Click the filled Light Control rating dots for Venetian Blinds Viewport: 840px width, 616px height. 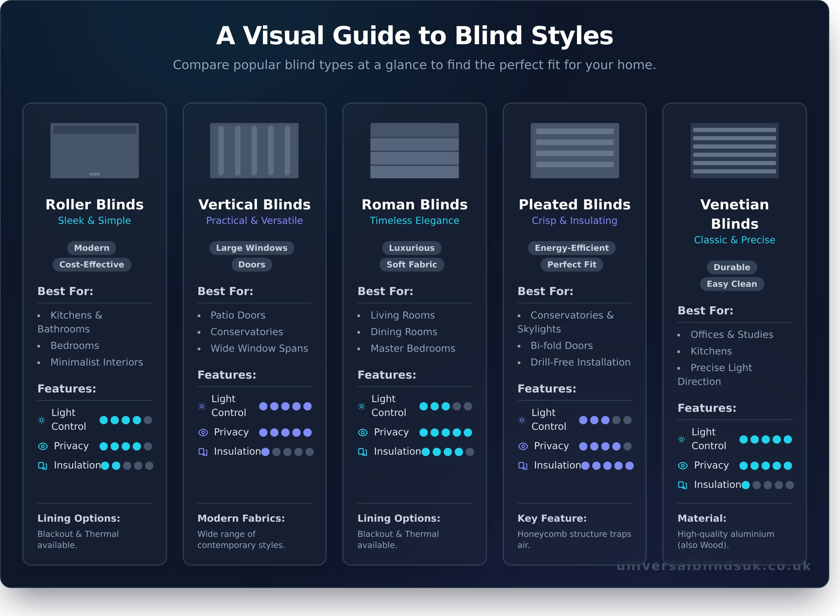pos(766,439)
